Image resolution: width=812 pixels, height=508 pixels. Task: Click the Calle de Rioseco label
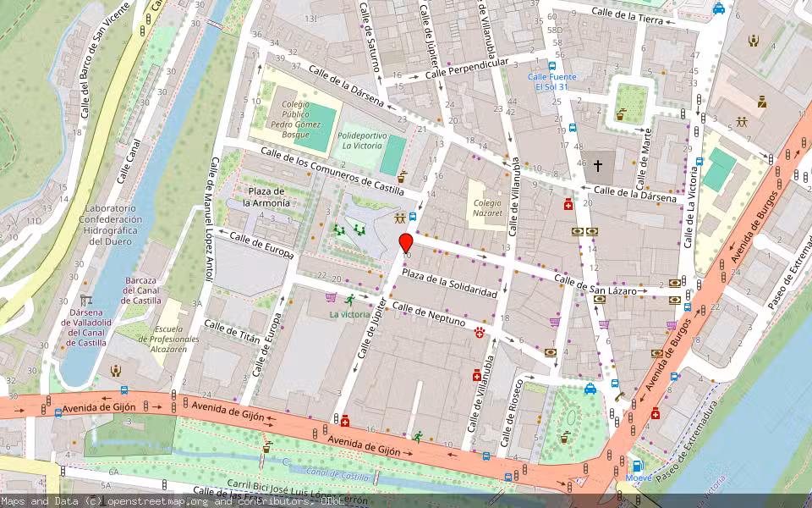click(513, 413)
